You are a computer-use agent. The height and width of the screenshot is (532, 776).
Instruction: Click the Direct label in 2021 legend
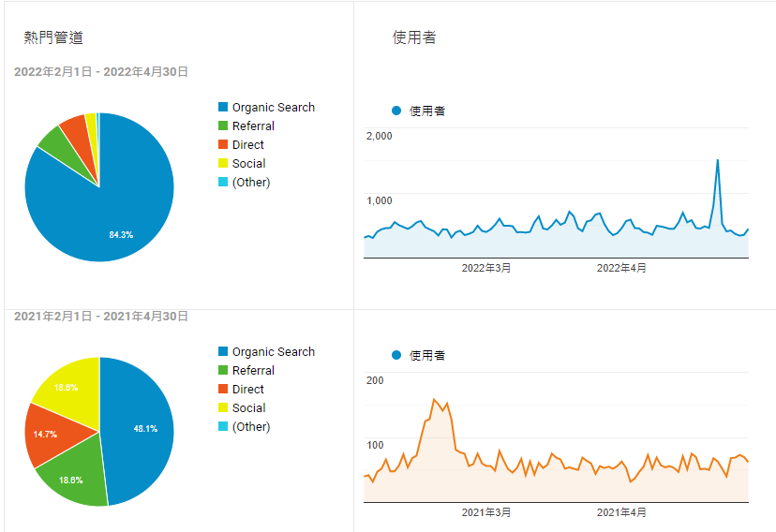[x=248, y=390]
